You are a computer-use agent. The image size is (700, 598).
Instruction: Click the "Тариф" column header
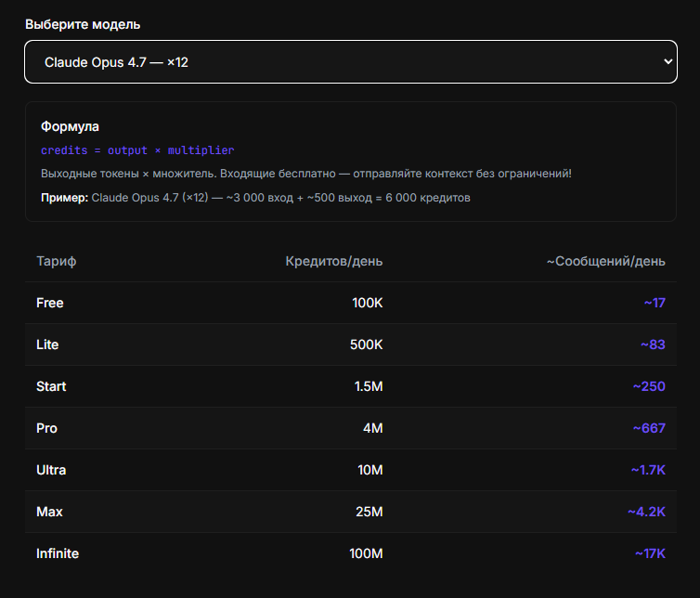(x=56, y=261)
